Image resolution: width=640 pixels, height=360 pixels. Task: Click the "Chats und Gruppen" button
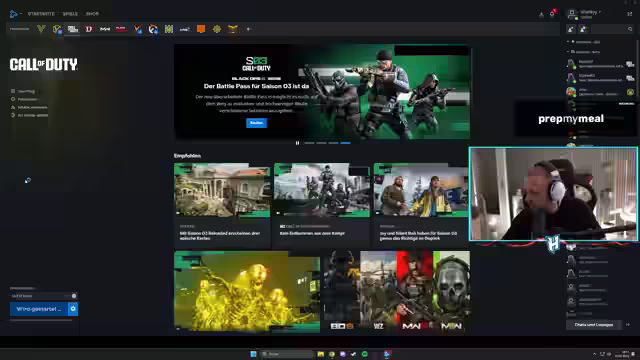[593, 325]
